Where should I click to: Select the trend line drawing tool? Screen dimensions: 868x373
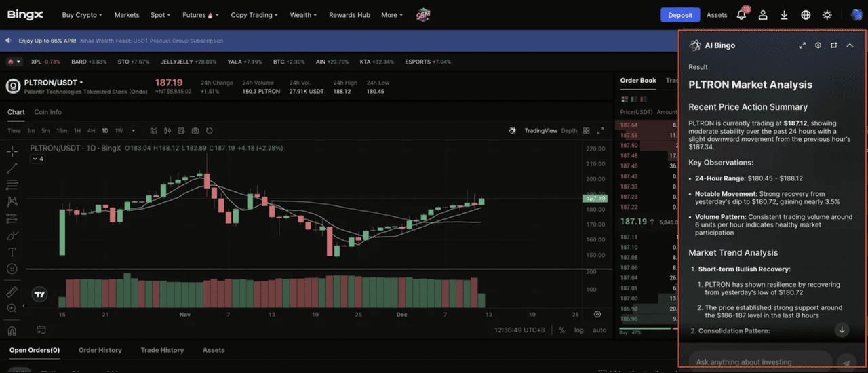pos(12,168)
